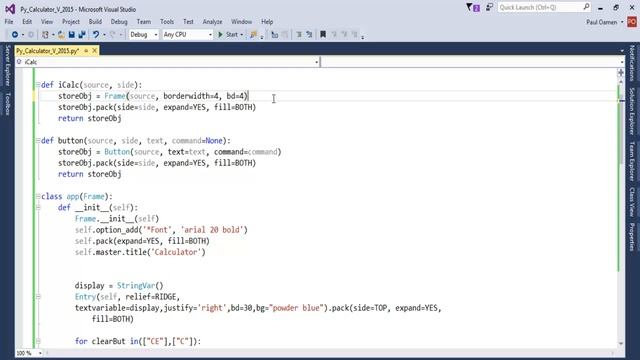
Task: Open the notifications filter flag icon
Action: click(x=473, y=7)
